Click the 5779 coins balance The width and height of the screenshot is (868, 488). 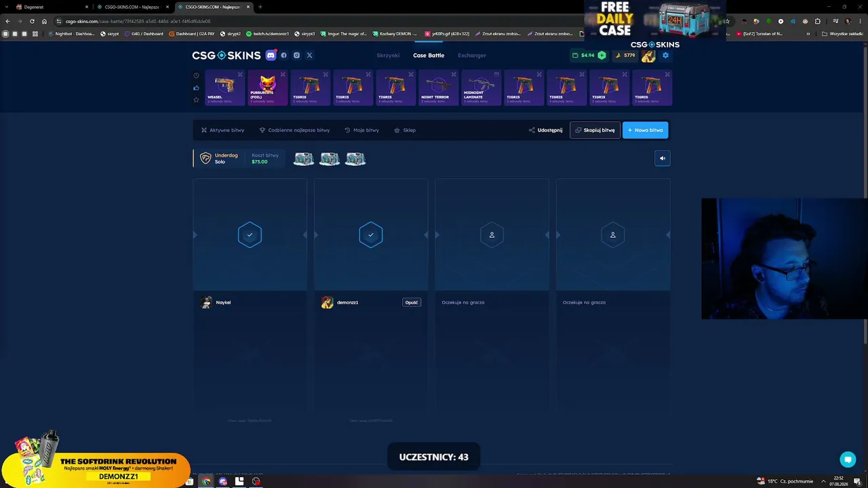(x=625, y=56)
